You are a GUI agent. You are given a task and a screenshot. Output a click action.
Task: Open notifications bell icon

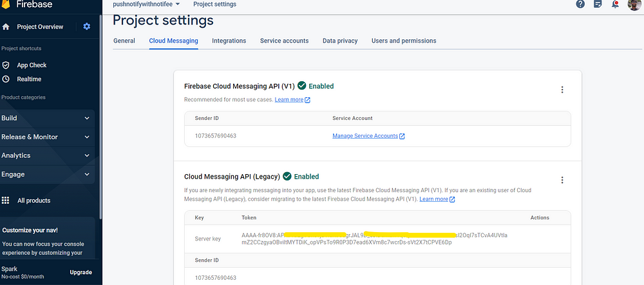616,5
